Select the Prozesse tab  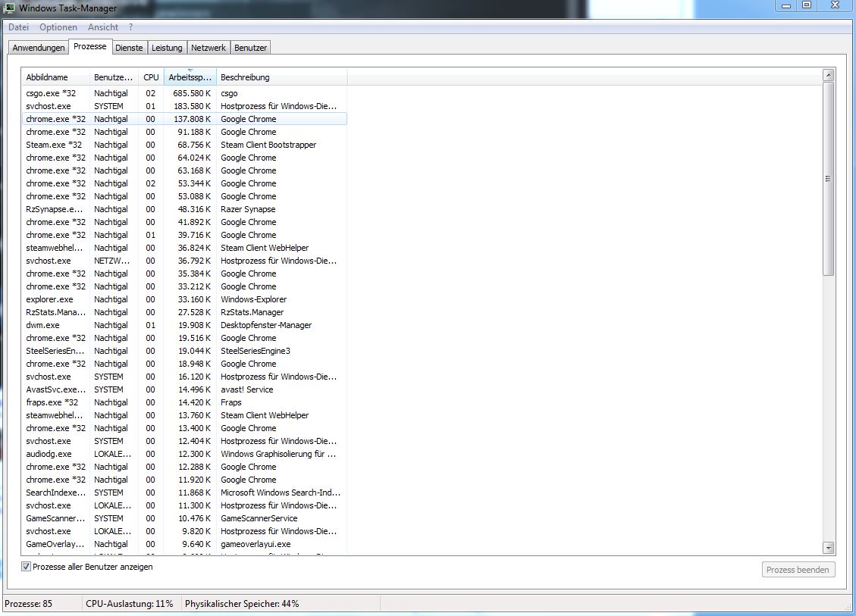pos(90,46)
